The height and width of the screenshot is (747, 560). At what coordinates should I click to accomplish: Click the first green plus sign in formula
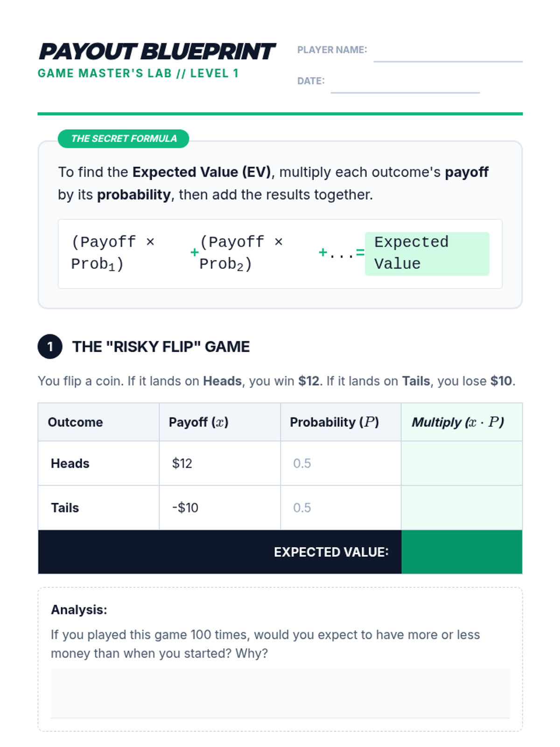point(195,253)
